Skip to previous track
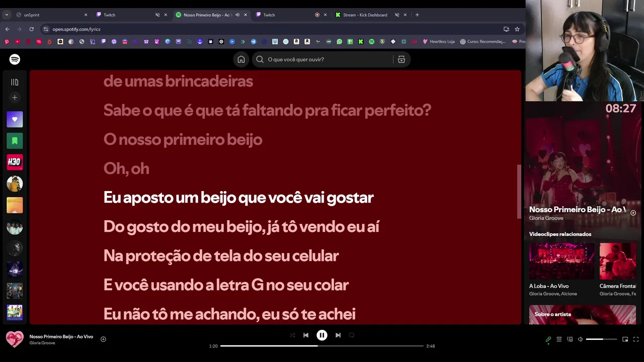The image size is (644, 362). 306,335
